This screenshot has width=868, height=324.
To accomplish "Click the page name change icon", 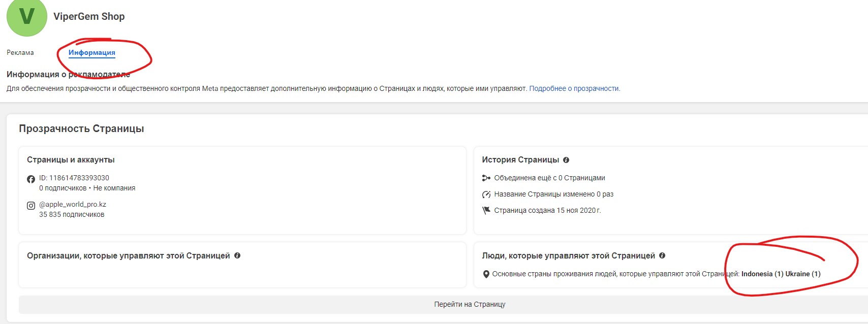I will point(486,195).
